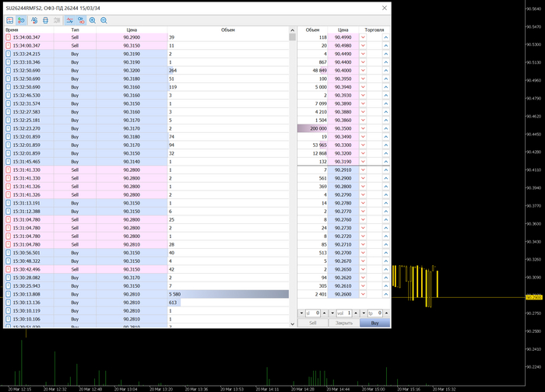Click the blue buy arrow at price 90.4000
Screen dimensions: 545x392
pyautogui.click(x=386, y=71)
